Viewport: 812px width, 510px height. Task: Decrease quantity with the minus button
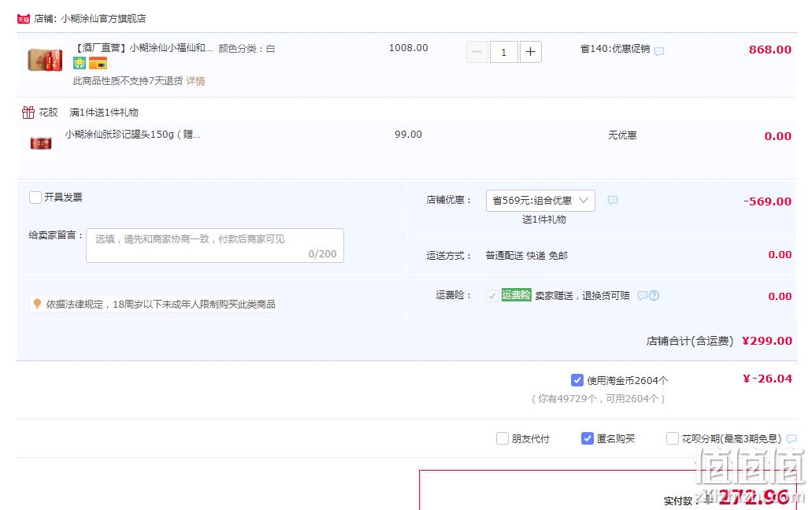point(477,52)
